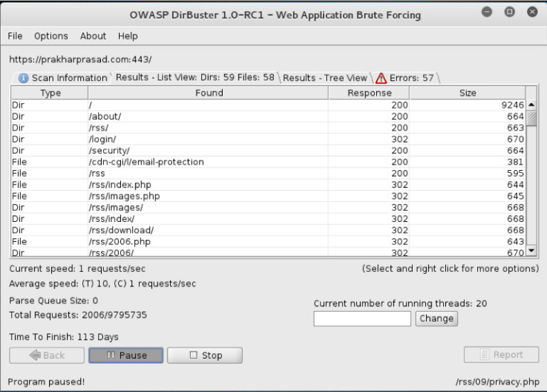Click the results list scrollbar thumb
This screenshot has height=392, width=547.
[531, 118]
